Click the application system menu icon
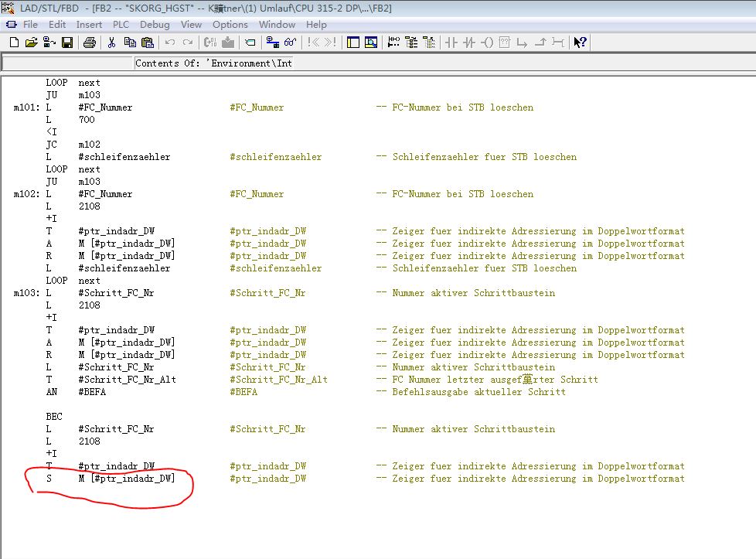Viewport: 756px width, 559px height. [11, 24]
